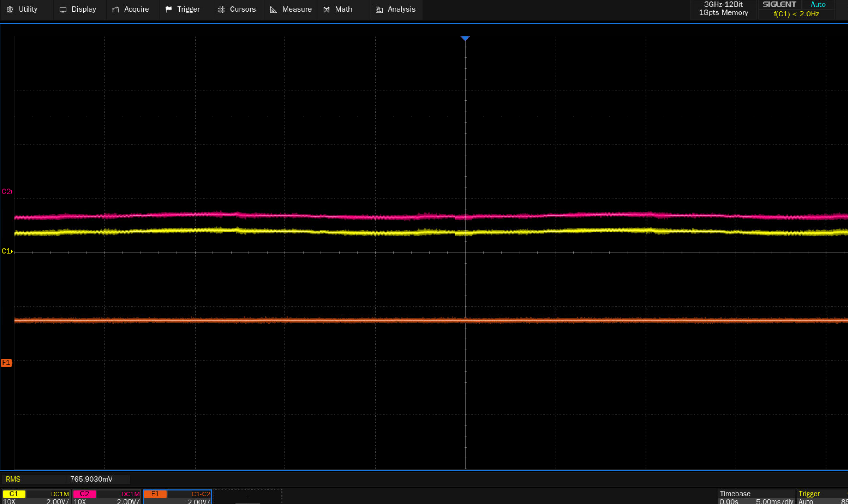Open the Trigger descriptor box
Screen dimensions: 848x504
pos(822,497)
